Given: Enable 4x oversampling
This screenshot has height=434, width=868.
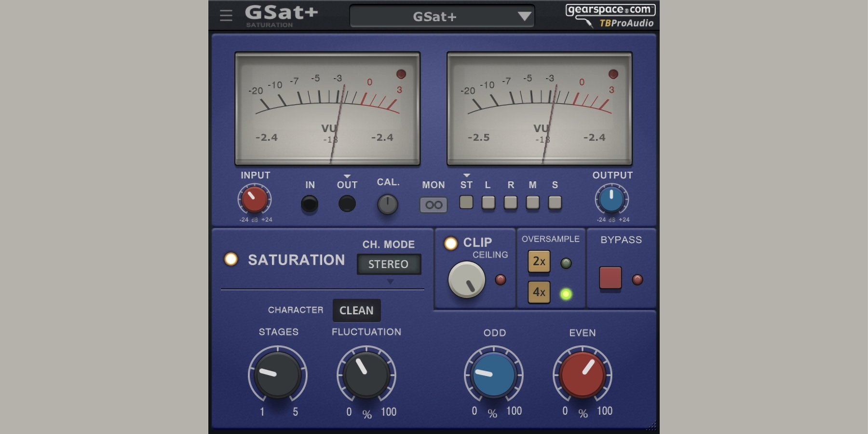Looking at the screenshot, I should click(x=539, y=292).
